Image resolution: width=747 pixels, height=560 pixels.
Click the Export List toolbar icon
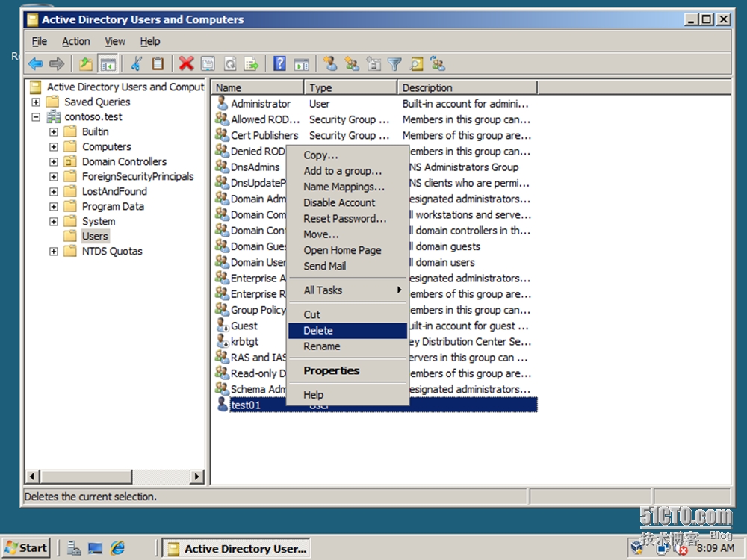pyautogui.click(x=251, y=63)
